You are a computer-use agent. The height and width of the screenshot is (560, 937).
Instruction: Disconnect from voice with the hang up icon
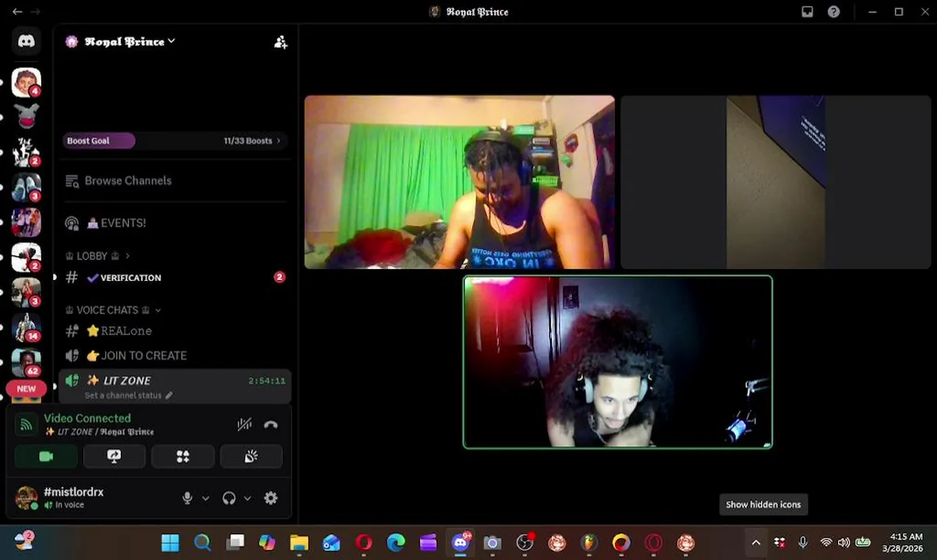(271, 425)
